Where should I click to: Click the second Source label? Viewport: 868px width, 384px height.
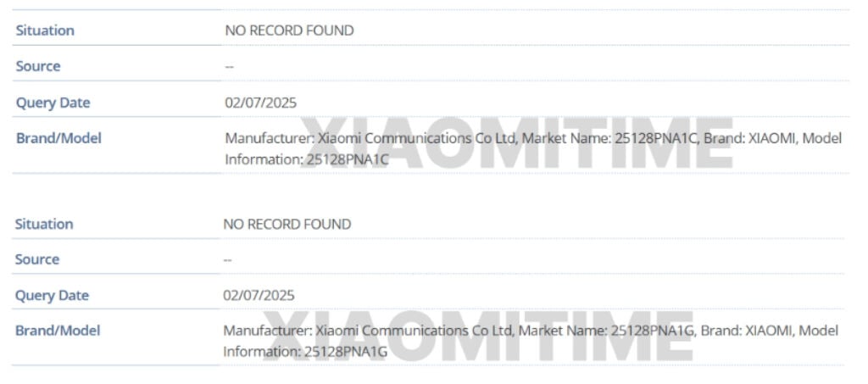pyautogui.click(x=37, y=259)
